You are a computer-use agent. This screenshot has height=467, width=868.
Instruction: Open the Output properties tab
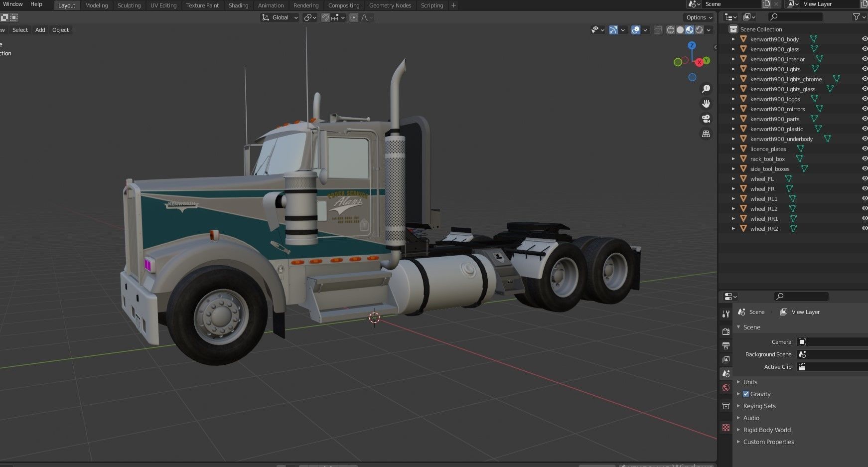(726, 345)
